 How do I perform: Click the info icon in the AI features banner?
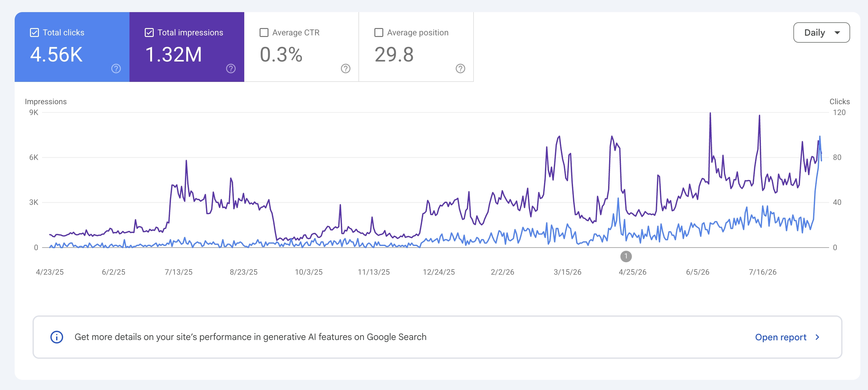(x=57, y=337)
